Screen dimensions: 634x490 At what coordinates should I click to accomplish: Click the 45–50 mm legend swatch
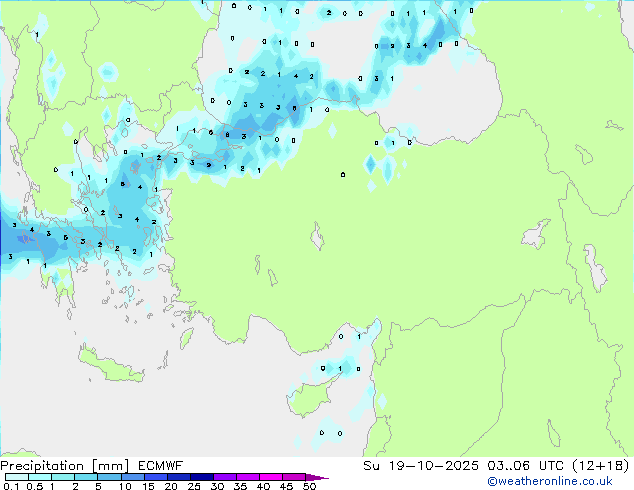(294, 477)
